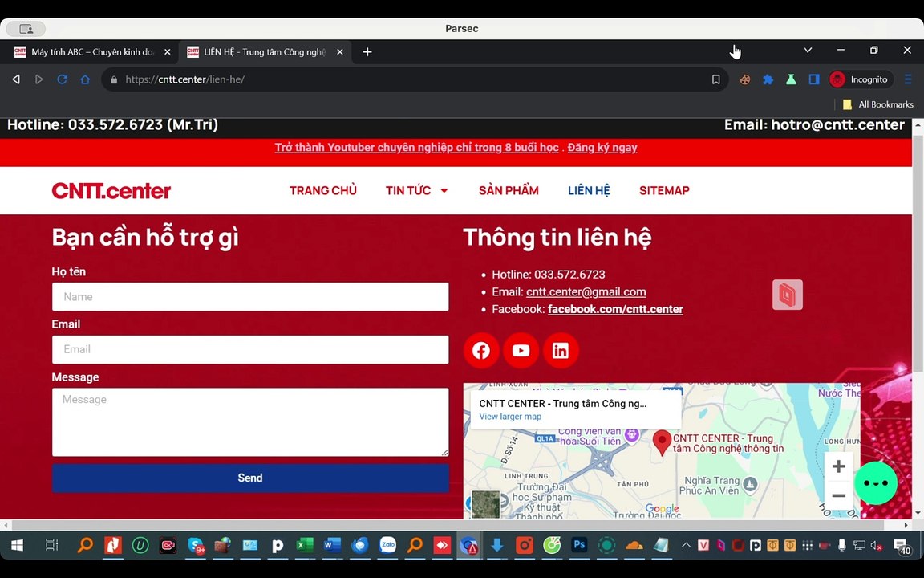Click the faded red floating widget icon

click(788, 295)
